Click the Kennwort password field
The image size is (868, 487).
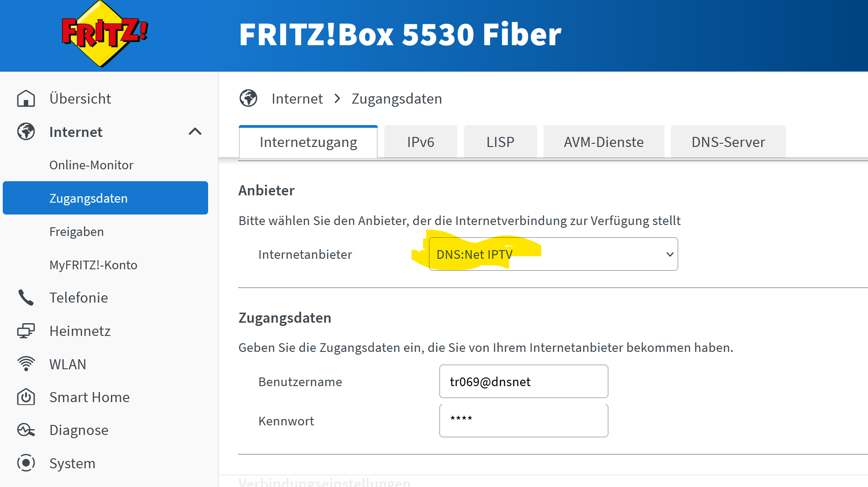pos(523,420)
